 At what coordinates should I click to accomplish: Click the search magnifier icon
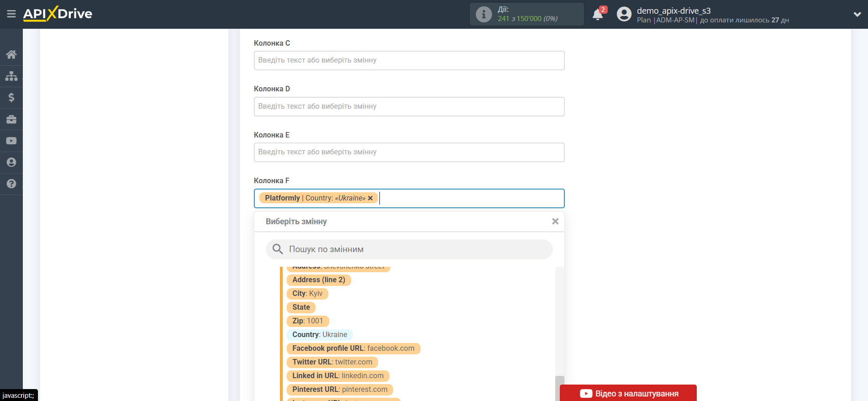pyautogui.click(x=278, y=249)
